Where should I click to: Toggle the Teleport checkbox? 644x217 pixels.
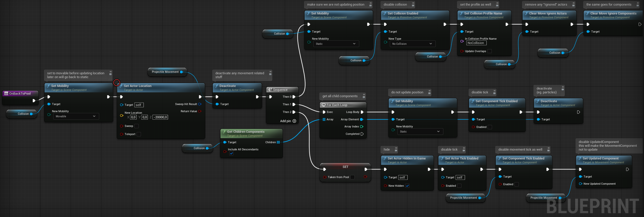tap(139, 134)
